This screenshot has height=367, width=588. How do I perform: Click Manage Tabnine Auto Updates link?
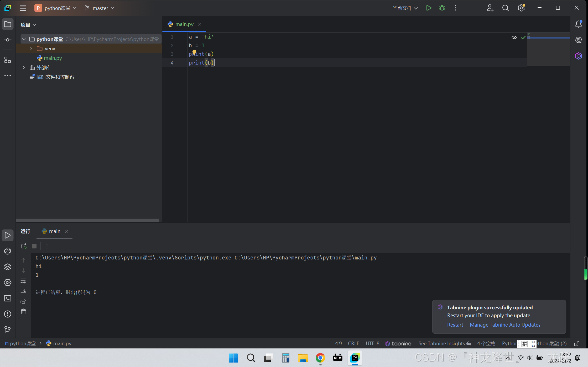pos(505,325)
